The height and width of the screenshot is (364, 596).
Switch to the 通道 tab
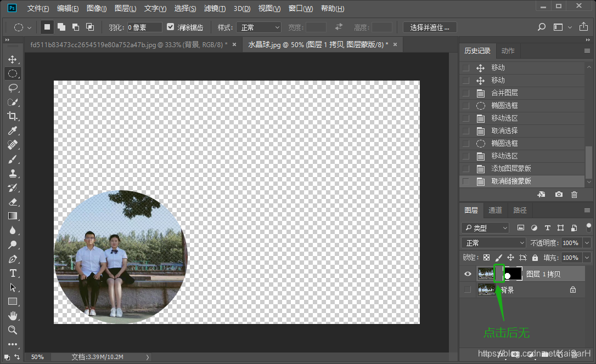(x=495, y=211)
